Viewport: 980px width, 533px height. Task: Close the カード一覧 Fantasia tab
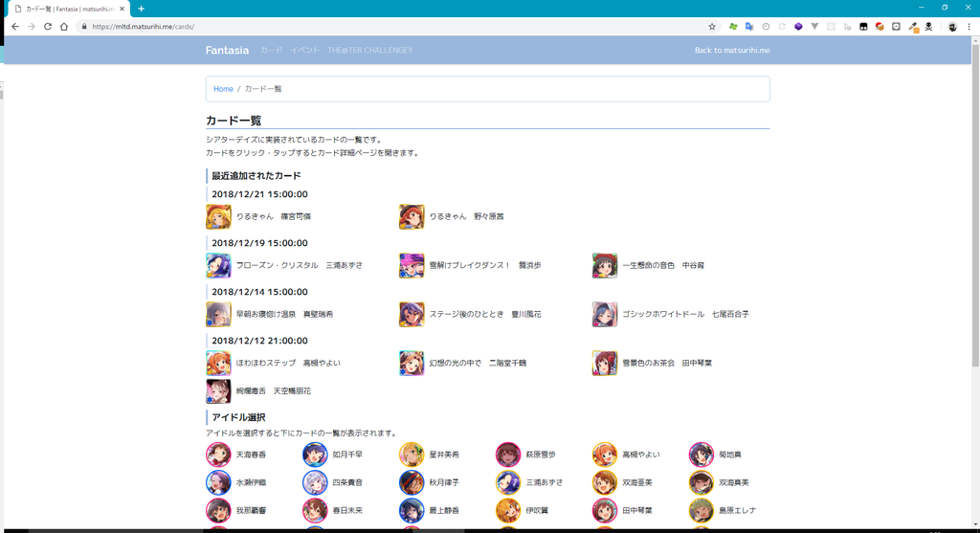pos(122,9)
